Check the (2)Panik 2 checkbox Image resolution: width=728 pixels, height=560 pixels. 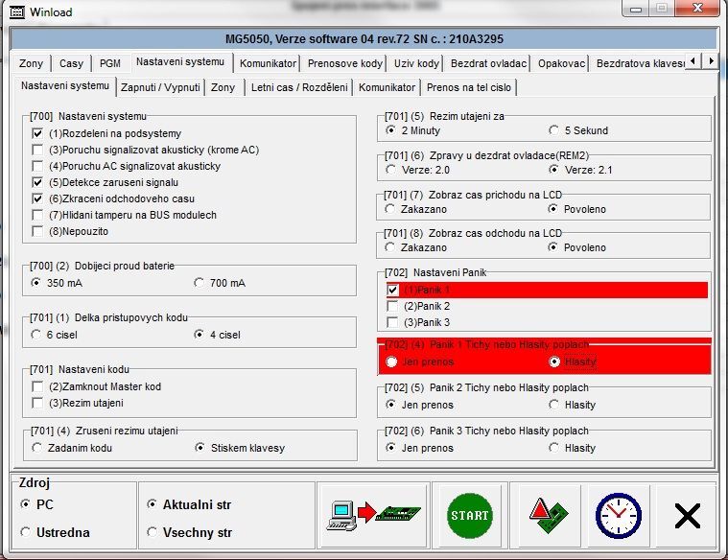pyautogui.click(x=392, y=306)
